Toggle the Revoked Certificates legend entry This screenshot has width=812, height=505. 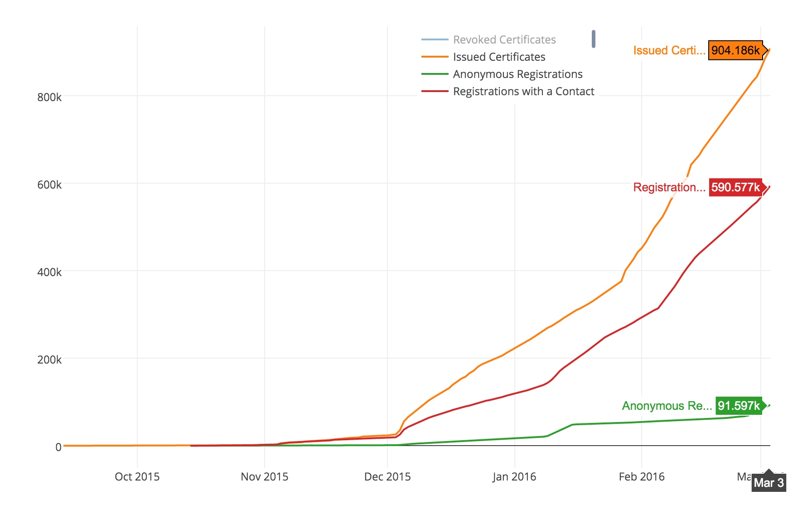504,40
